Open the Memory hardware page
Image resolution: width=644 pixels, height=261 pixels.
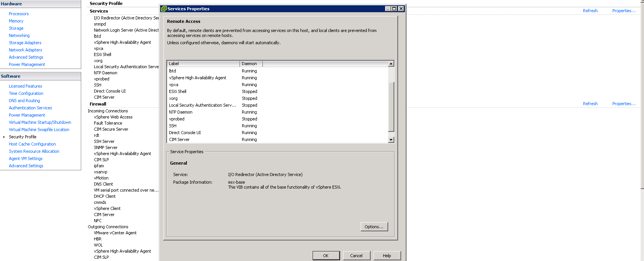coord(16,21)
